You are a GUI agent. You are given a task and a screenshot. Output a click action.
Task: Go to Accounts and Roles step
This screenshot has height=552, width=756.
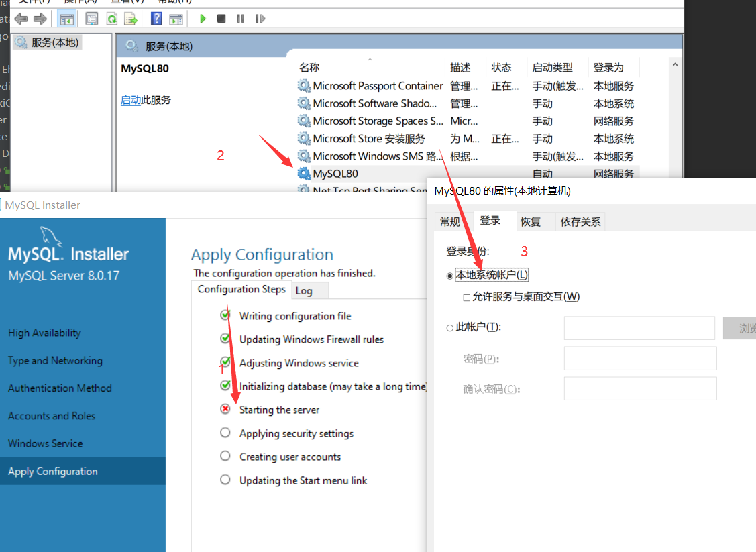pos(52,416)
